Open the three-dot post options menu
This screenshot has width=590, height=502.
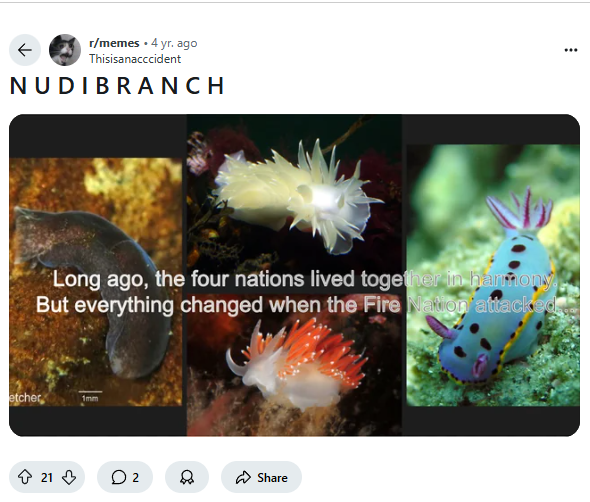click(571, 50)
